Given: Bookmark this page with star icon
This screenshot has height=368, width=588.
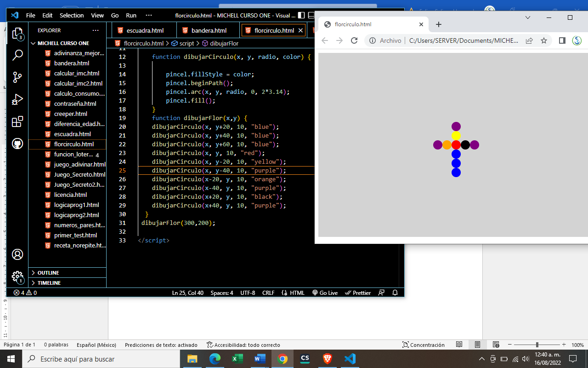Looking at the screenshot, I should 544,40.
